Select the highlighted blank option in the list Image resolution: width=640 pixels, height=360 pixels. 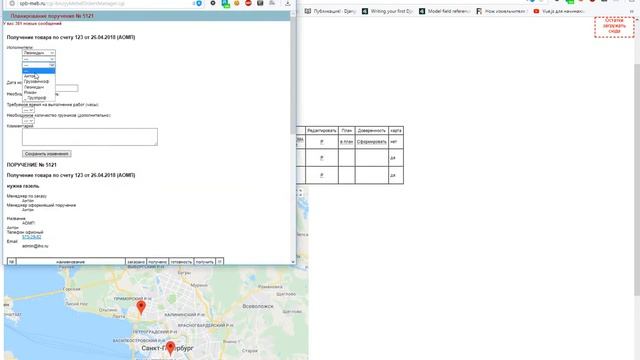coord(39,71)
